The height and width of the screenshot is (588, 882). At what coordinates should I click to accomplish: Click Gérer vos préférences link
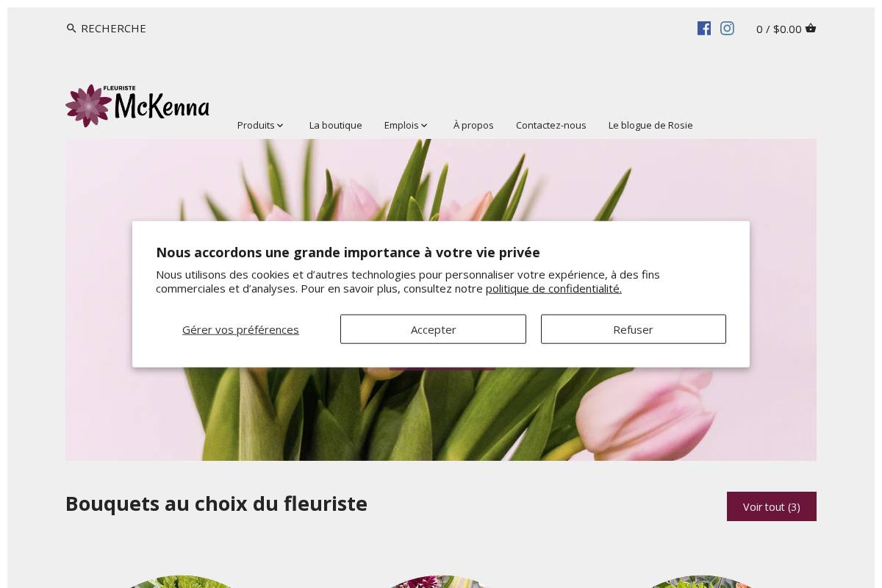coord(240,329)
